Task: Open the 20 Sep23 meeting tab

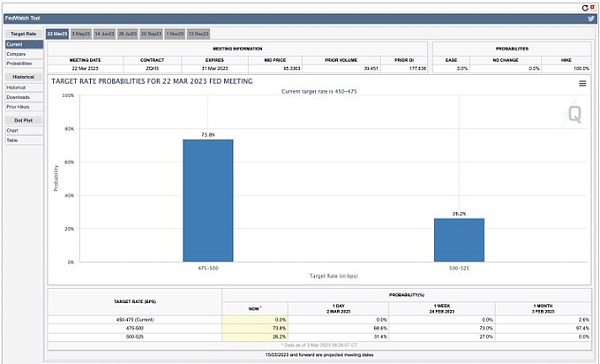Action: point(151,34)
